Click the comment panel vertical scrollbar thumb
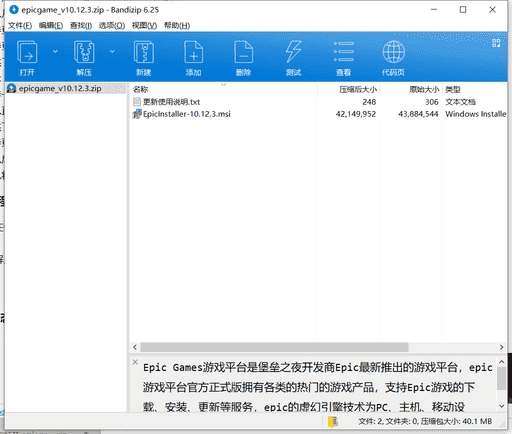512x434 pixels. 502,379
